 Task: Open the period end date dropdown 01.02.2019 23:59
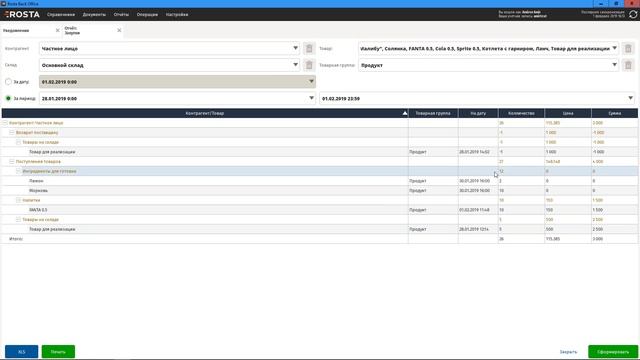tap(631, 98)
